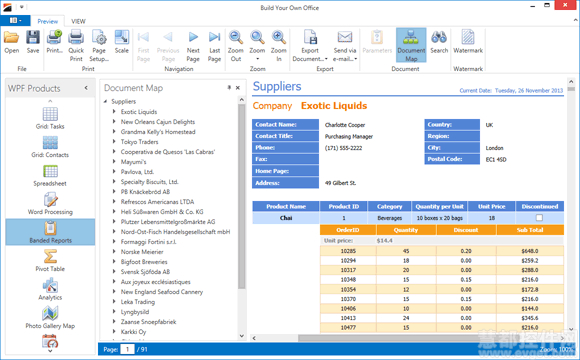Click the Product Name cell Chai
580x360 pixels.
pyautogui.click(x=286, y=218)
